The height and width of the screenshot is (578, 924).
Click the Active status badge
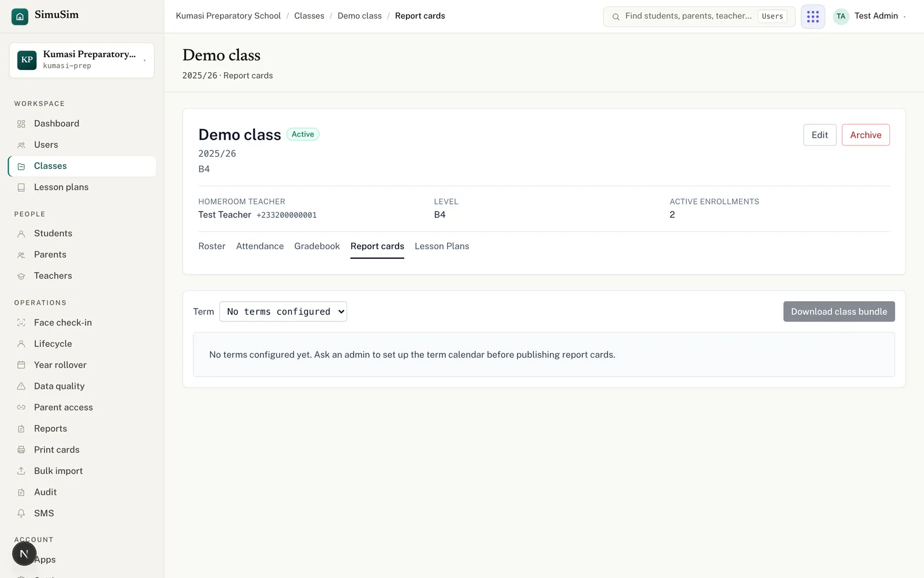(303, 134)
